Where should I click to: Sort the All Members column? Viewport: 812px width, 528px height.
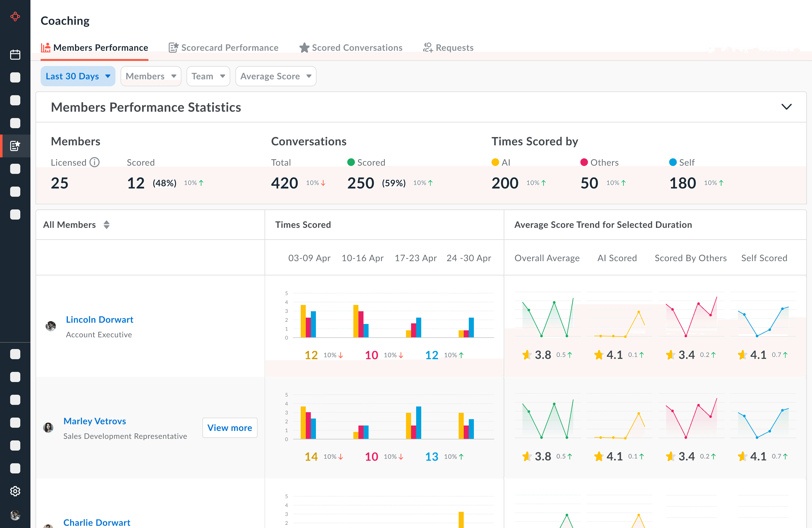click(x=107, y=225)
